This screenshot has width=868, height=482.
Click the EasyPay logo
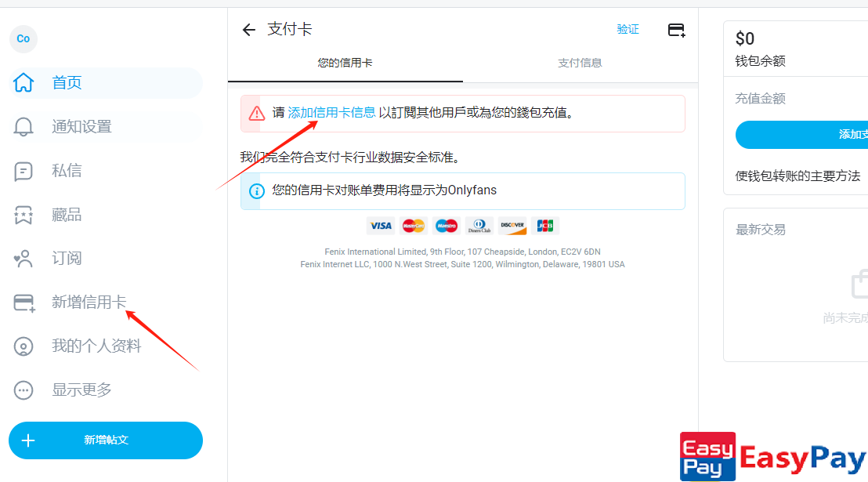click(772, 456)
